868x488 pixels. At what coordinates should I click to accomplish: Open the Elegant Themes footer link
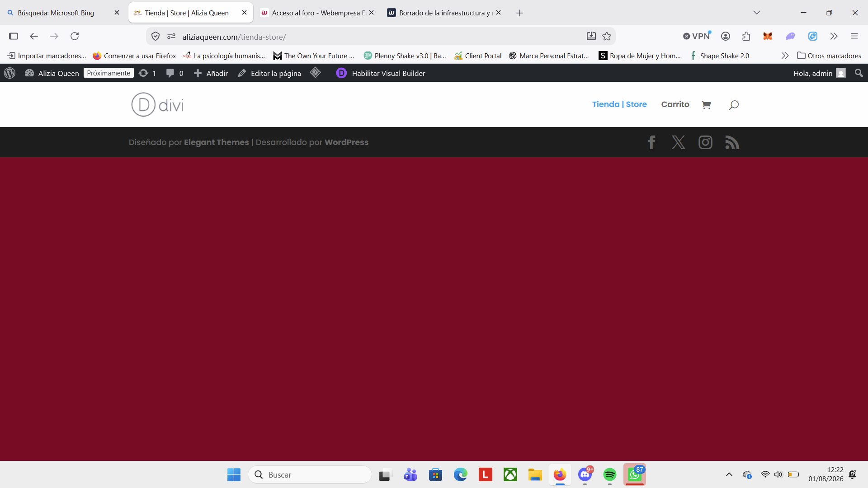tap(216, 142)
